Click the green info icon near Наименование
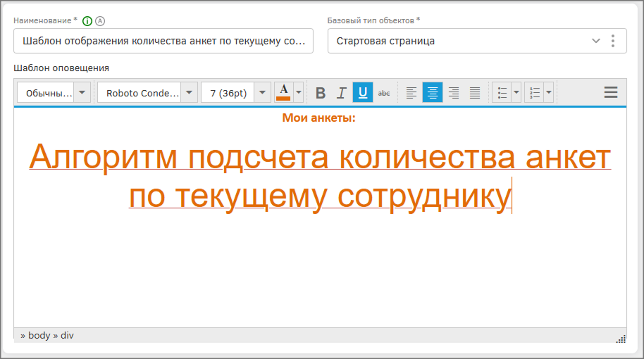Image resolution: width=644 pixels, height=359 pixels. click(87, 20)
